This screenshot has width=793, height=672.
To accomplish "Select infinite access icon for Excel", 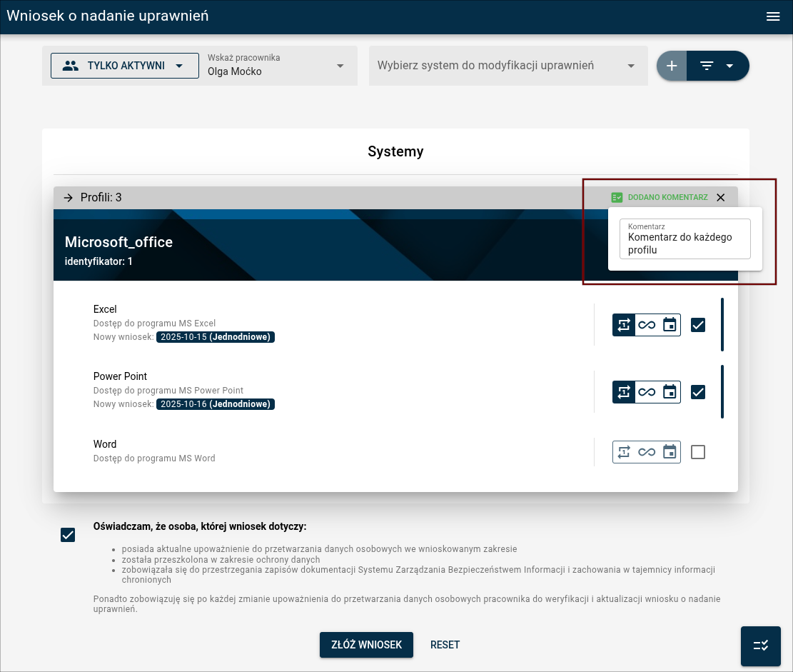I will [647, 325].
